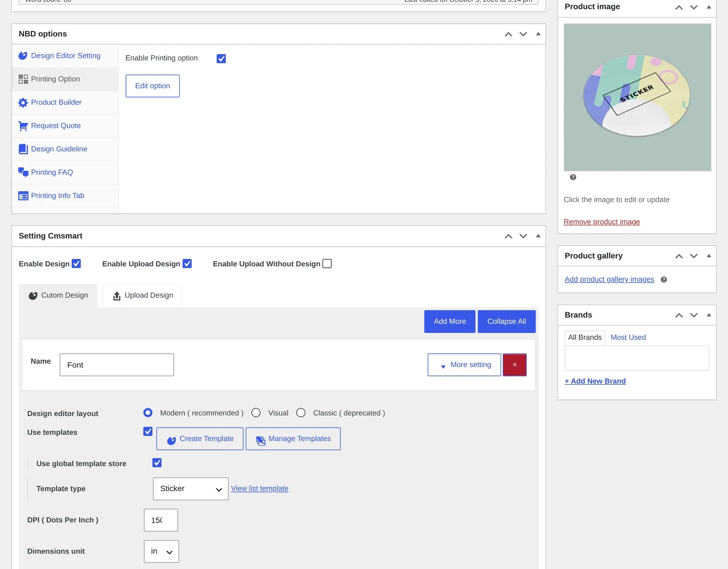Toggle the Enable Upload Design checkbox
728x569 pixels.
coord(187,264)
